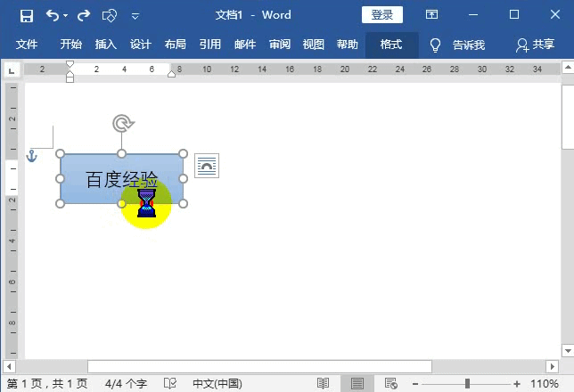Screen dimensions: 574x392
Task: Click horizontal scrollbar left arrow
Action: click(x=9, y=366)
